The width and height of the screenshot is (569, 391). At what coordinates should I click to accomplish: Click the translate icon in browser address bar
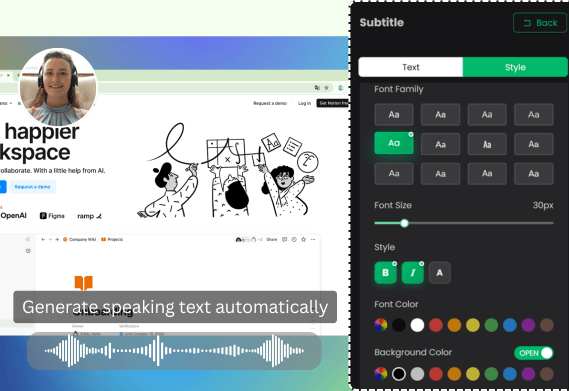click(x=317, y=87)
